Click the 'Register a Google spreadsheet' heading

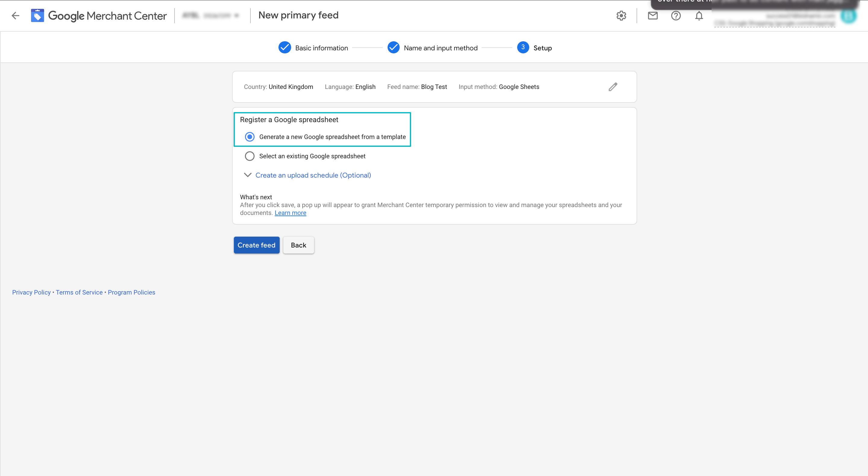point(289,120)
